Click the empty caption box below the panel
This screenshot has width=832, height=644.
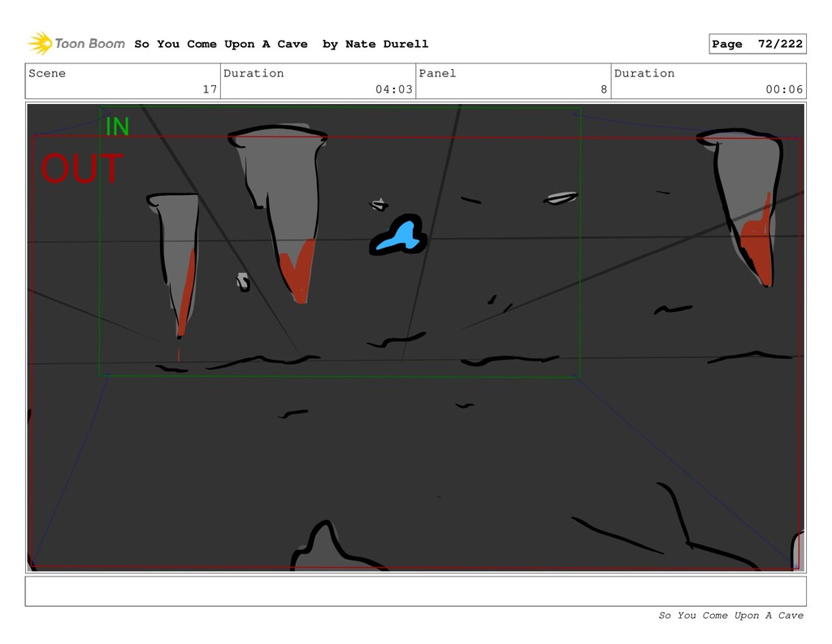click(415, 591)
